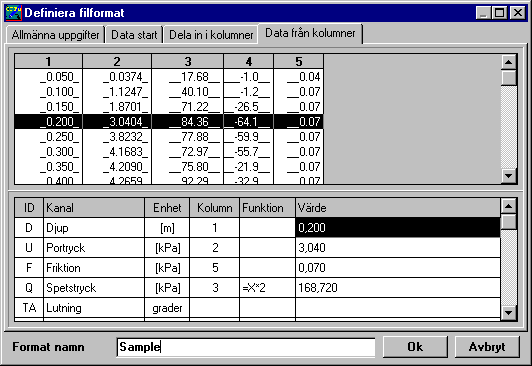Click the Kanal column header
The width and height of the screenshot is (532, 366).
coord(94,208)
